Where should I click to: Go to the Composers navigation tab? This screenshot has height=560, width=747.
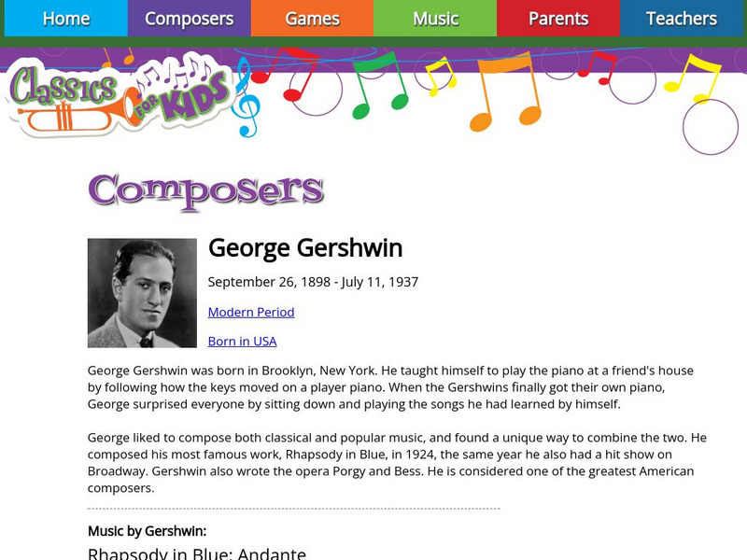click(189, 19)
